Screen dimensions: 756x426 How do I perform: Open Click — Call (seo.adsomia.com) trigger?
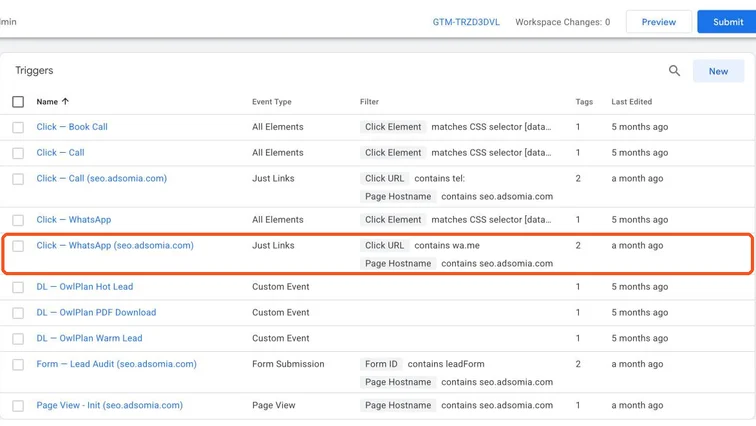click(x=102, y=178)
